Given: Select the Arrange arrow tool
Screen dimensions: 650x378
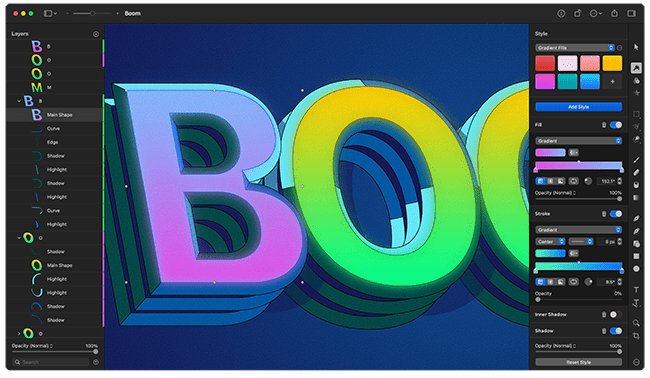Looking at the screenshot, I should pyautogui.click(x=636, y=47).
